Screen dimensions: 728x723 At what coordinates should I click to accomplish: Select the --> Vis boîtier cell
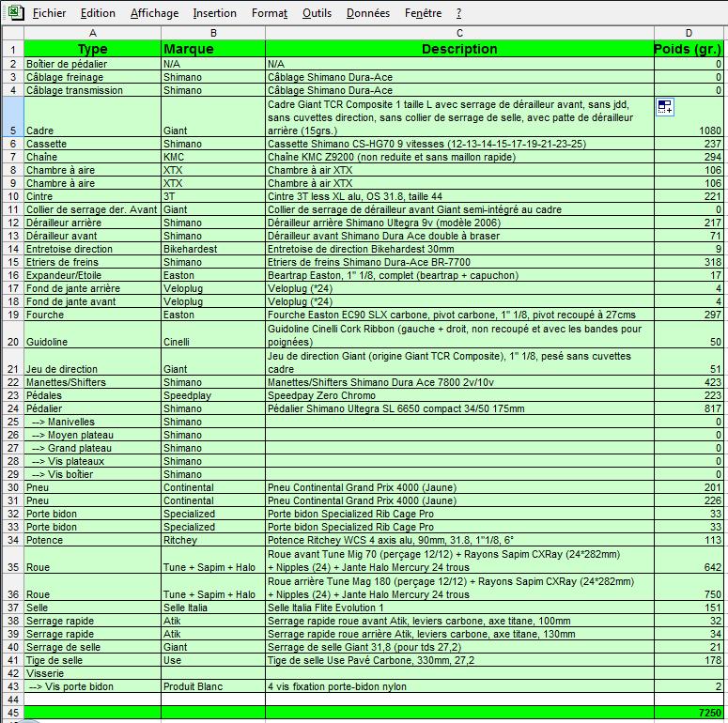(92, 474)
